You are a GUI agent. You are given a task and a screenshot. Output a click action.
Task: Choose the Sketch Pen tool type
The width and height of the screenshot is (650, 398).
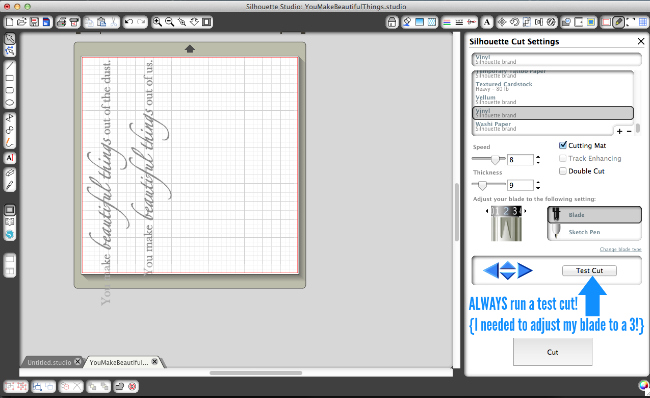click(x=594, y=232)
